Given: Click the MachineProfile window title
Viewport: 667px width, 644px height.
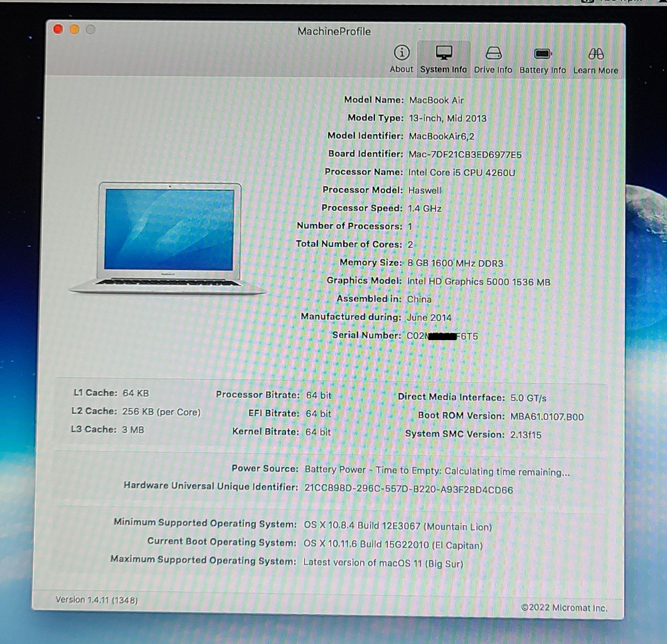Looking at the screenshot, I should point(334,31).
